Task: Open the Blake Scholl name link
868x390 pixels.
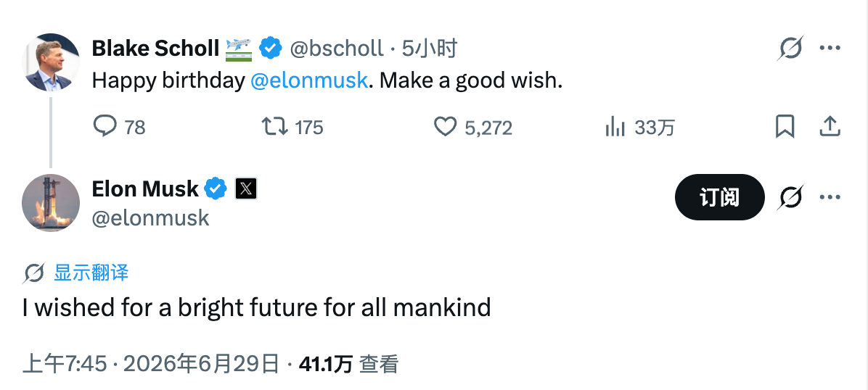Action: (x=155, y=49)
